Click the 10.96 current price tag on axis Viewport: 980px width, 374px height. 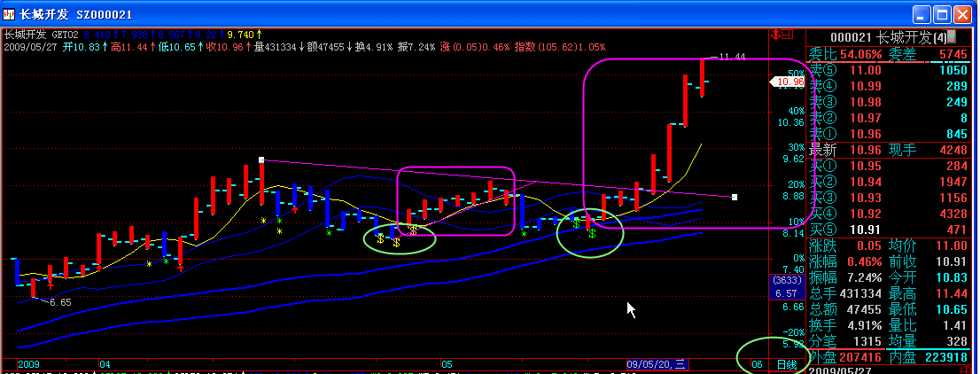[787, 82]
